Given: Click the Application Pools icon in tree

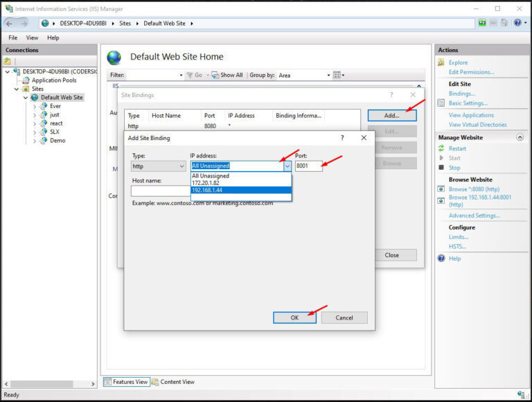Looking at the screenshot, I should coord(26,80).
